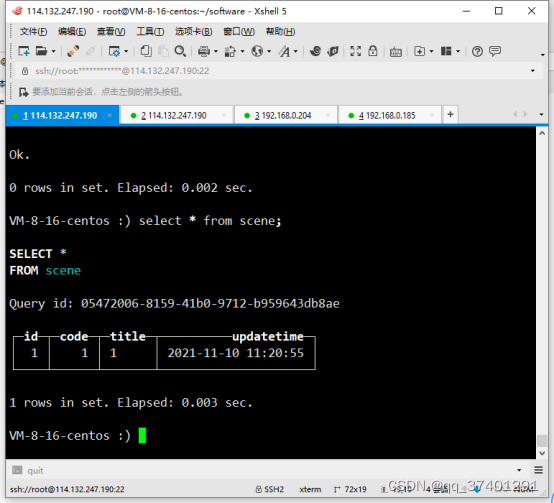Toggle full screen toolbar icon
The width and height of the screenshot is (554, 503).
356,51
